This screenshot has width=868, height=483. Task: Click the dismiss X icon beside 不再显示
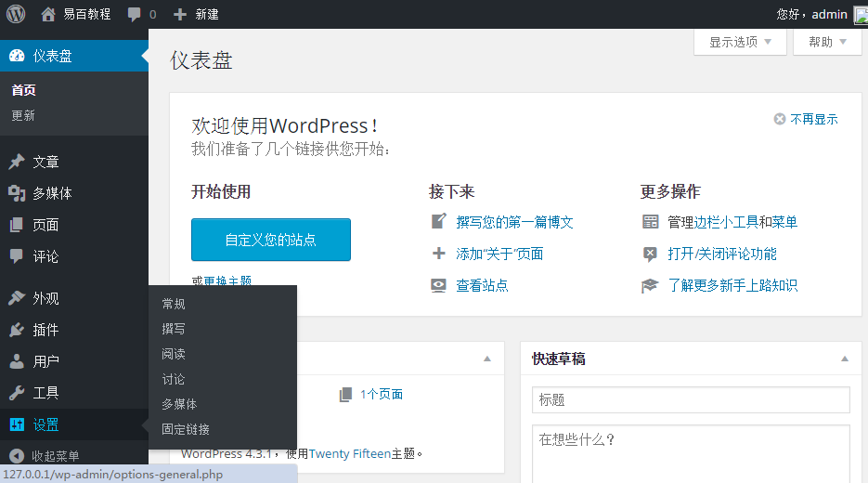[x=780, y=119]
